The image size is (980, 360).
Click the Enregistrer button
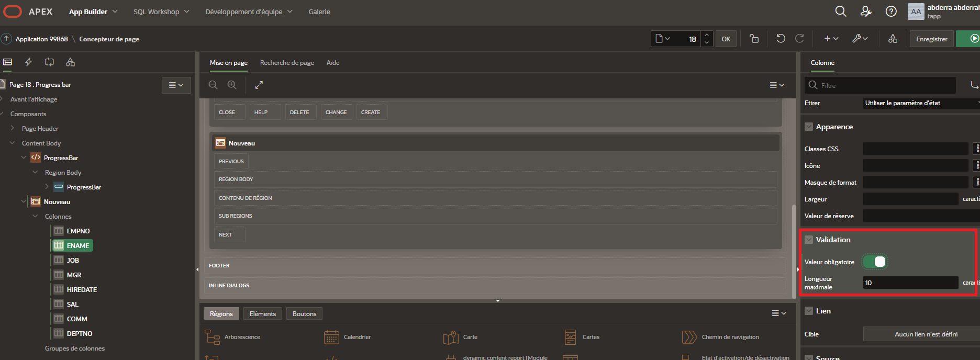pyautogui.click(x=931, y=39)
